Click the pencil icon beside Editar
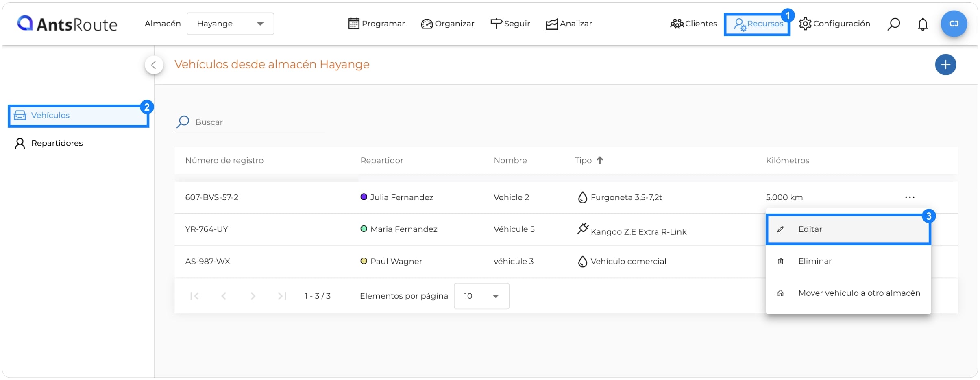Viewport: 980px width, 380px height. 780,229
